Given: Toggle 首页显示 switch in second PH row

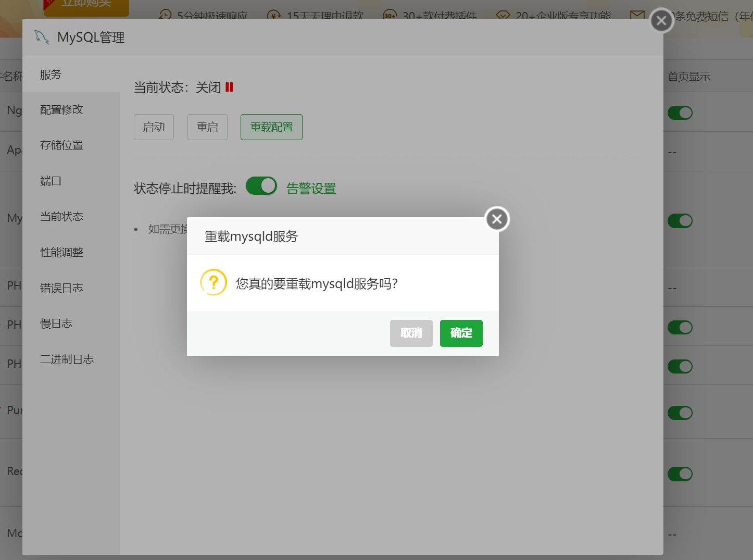Looking at the screenshot, I should click(680, 327).
